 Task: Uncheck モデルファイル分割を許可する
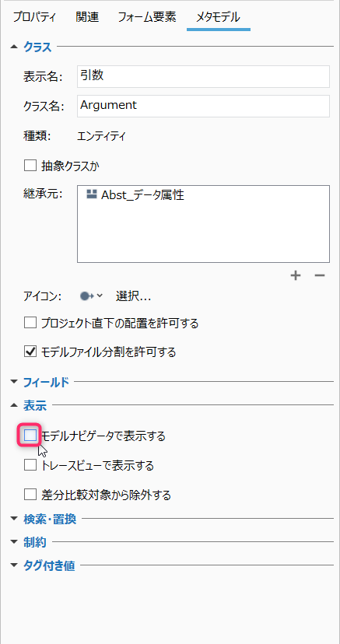[x=30, y=352]
